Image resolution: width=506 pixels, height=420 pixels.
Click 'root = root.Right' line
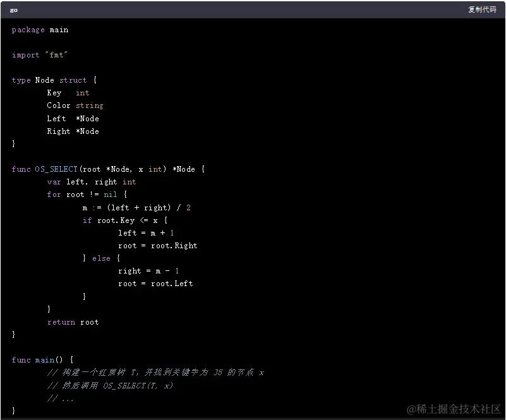(x=158, y=246)
